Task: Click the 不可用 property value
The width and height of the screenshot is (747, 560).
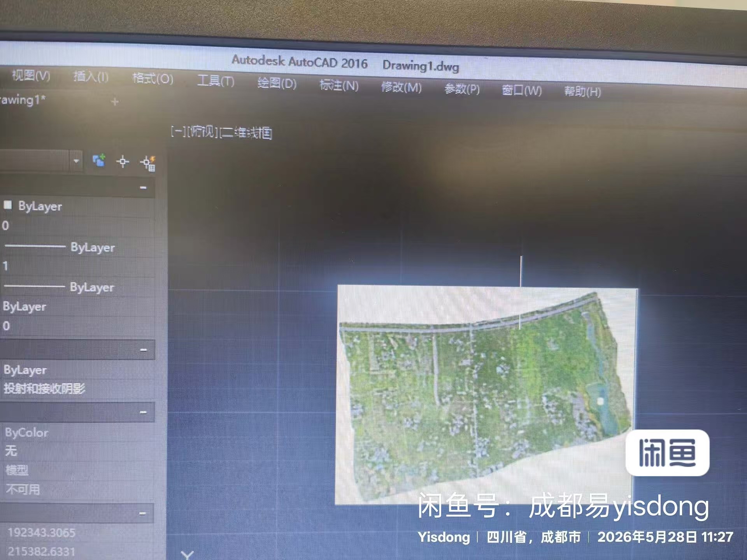Action: coord(23,489)
